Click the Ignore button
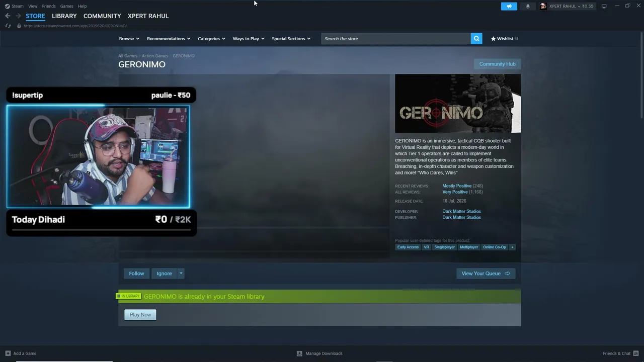 coord(164,274)
